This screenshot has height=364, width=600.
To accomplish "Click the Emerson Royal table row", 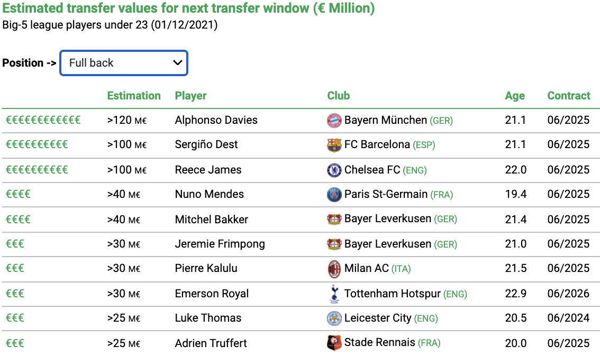I will (x=301, y=294).
